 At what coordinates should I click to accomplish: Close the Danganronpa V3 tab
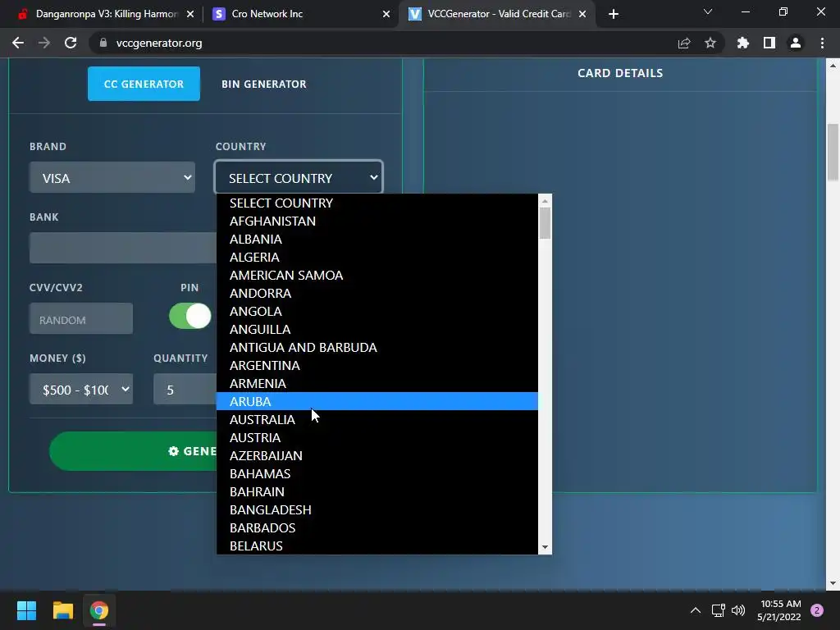[189, 14]
